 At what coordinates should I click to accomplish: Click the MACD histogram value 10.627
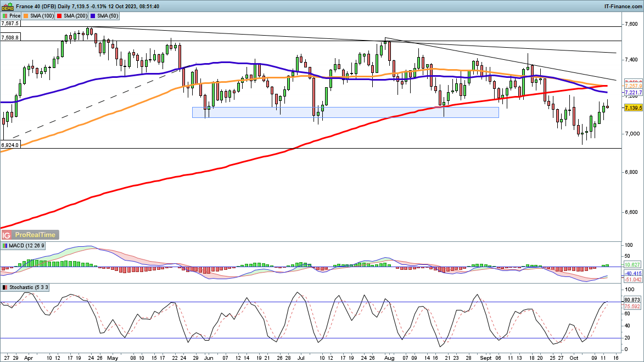(633, 265)
